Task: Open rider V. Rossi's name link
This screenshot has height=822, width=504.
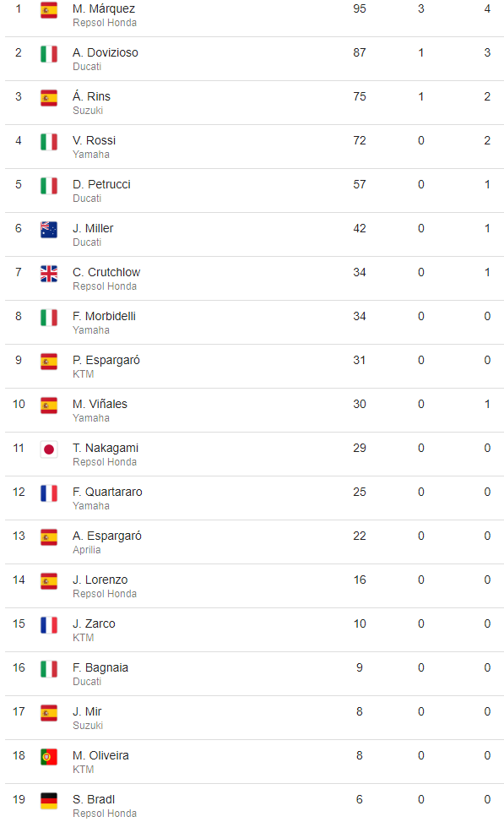Action: (x=95, y=140)
